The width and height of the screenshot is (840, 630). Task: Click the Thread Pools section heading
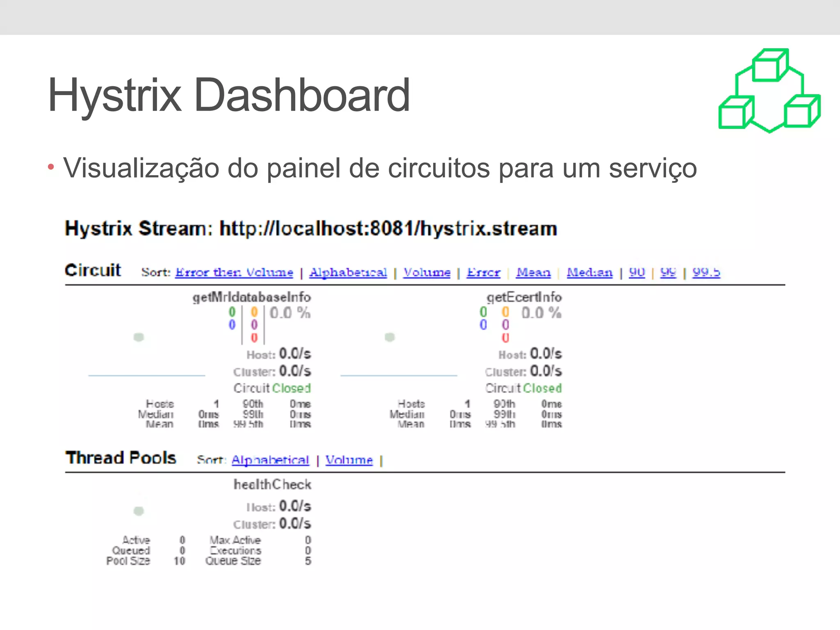(x=121, y=458)
